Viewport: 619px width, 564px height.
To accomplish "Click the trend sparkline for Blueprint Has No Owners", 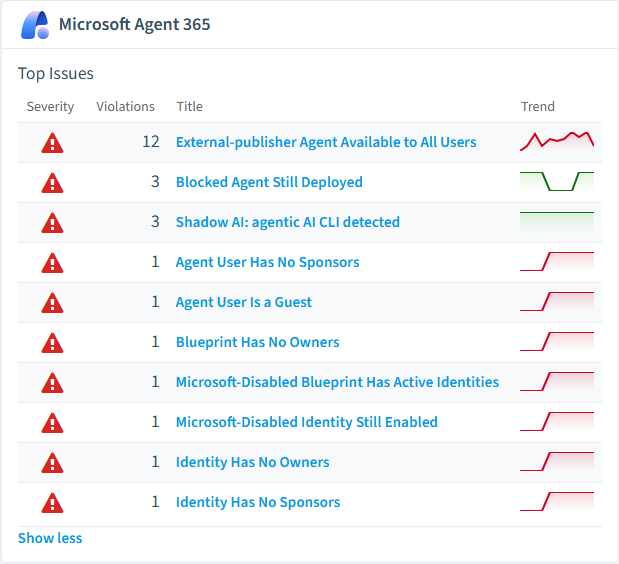I will click(557, 341).
